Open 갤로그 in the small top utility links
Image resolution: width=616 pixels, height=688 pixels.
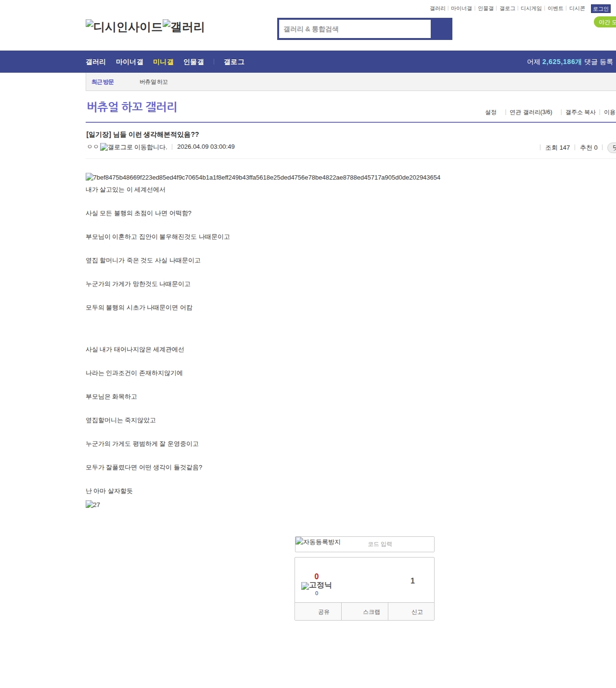coord(507,9)
